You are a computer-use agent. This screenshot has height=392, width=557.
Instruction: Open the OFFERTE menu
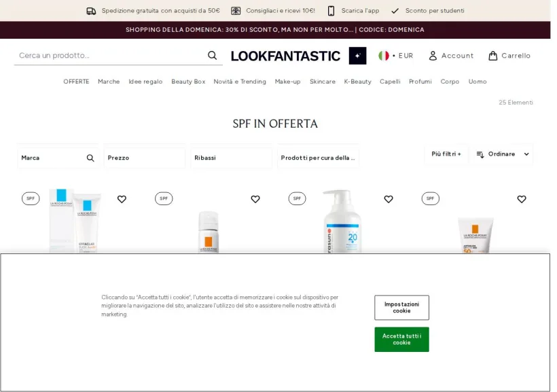tap(76, 82)
